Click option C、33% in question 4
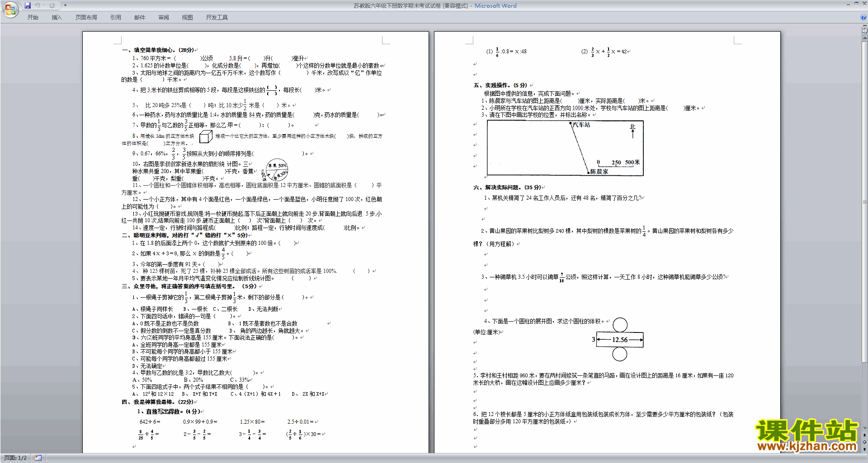868x463 pixels. pos(240,380)
